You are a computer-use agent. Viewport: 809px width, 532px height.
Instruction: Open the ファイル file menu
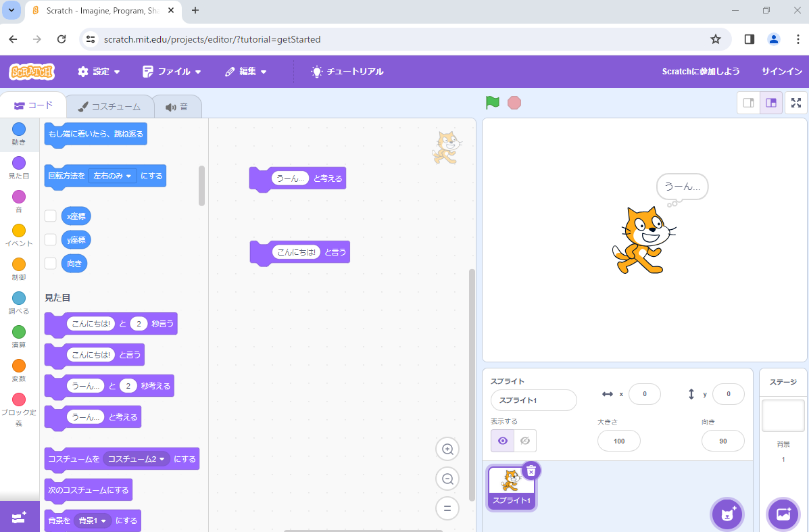point(172,71)
